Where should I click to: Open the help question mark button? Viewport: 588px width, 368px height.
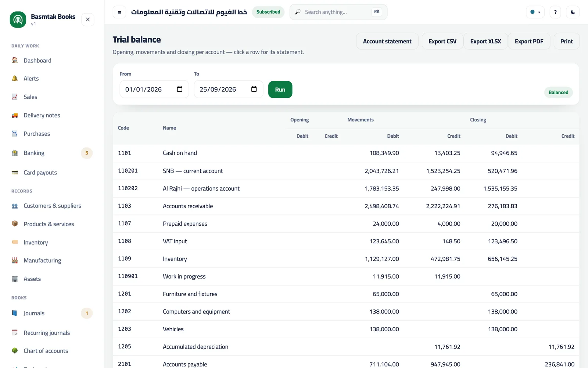[555, 12]
